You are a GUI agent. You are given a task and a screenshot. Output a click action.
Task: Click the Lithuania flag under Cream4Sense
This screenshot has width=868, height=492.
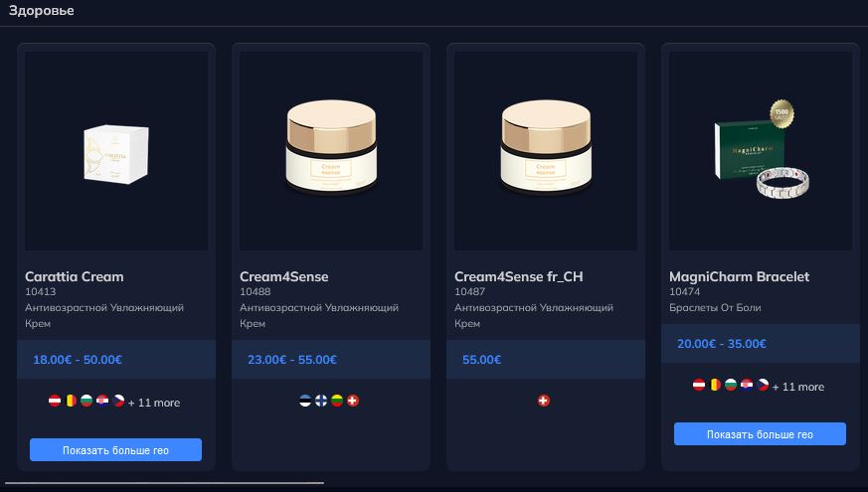(x=337, y=401)
